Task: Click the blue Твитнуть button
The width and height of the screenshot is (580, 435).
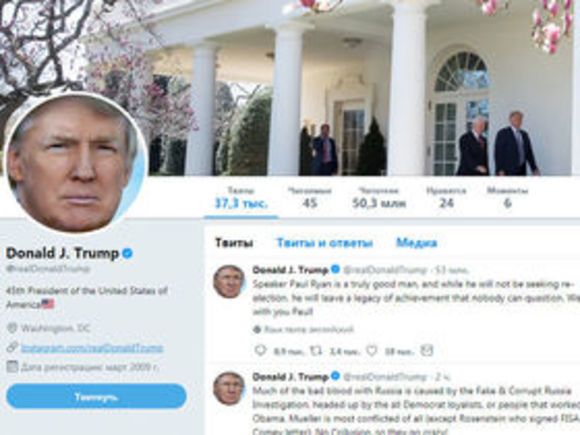Action: pyautogui.click(x=96, y=397)
